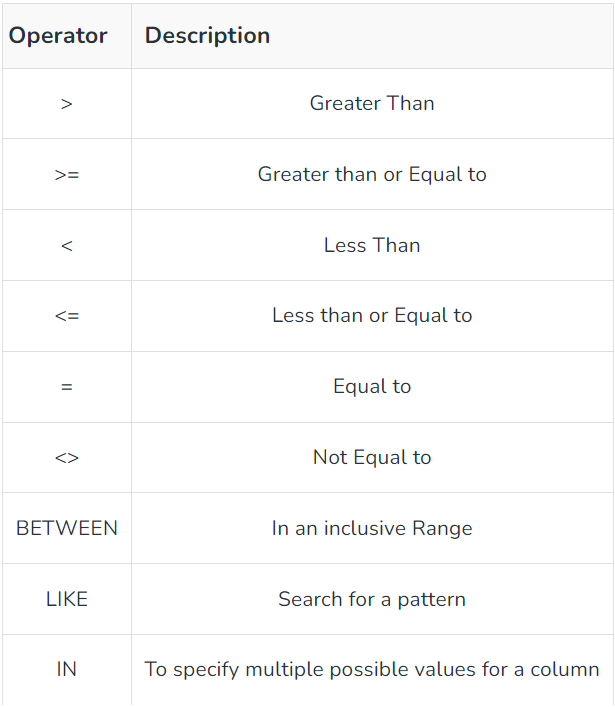The image size is (615, 707).
Task: Click the IN operator cell
Action: click(67, 670)
